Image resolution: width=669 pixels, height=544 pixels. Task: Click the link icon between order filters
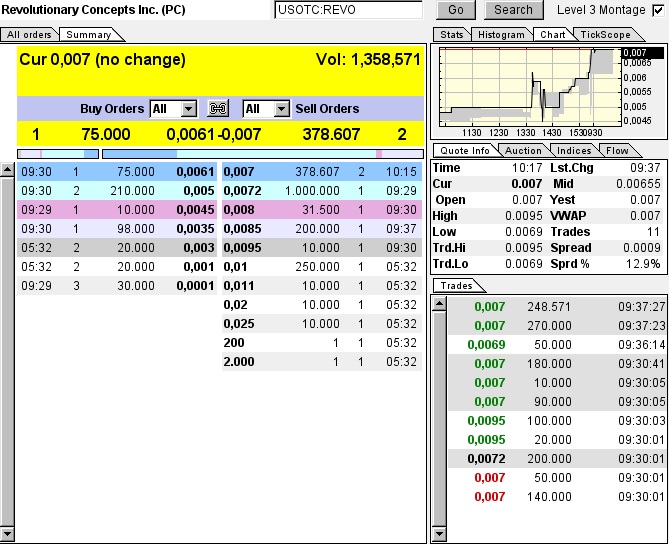click(218, 109)
